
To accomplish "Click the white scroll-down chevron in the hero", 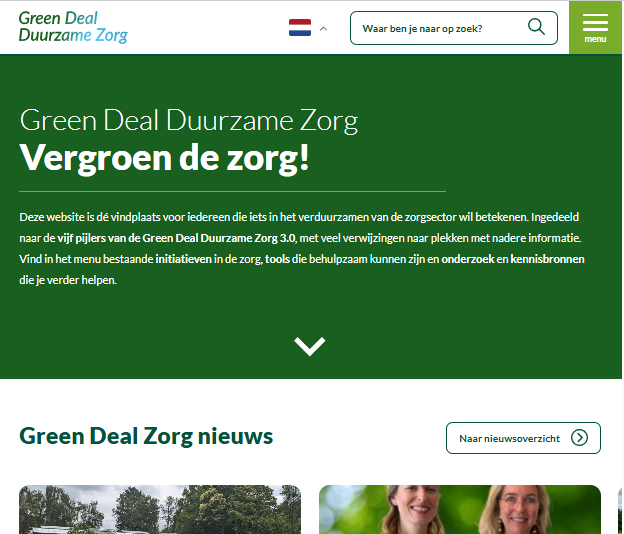I will [310, 346].
